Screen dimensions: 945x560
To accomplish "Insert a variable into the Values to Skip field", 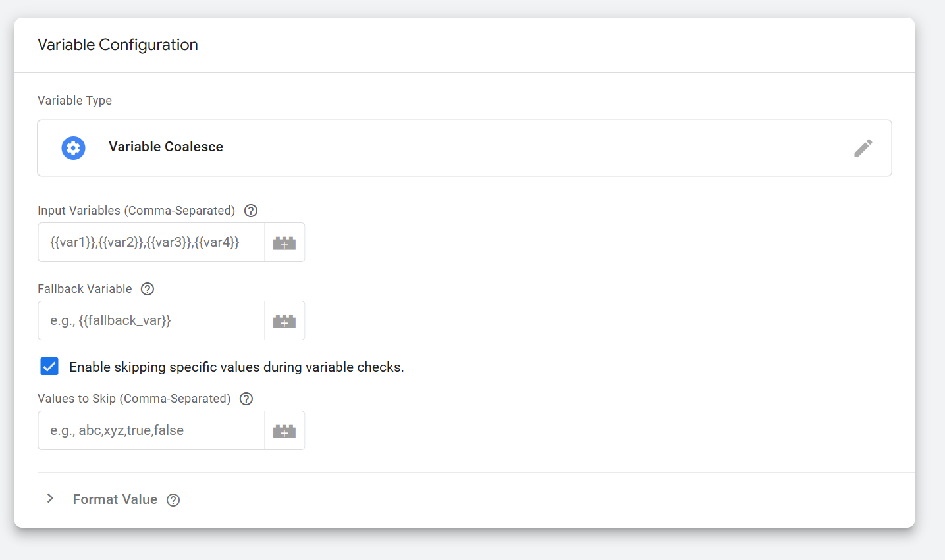I will coord(284,430).
